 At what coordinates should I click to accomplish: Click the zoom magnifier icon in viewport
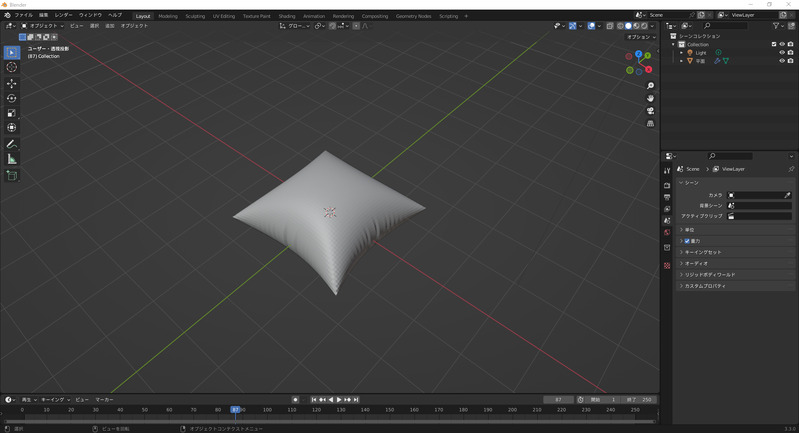pos(650,86)
